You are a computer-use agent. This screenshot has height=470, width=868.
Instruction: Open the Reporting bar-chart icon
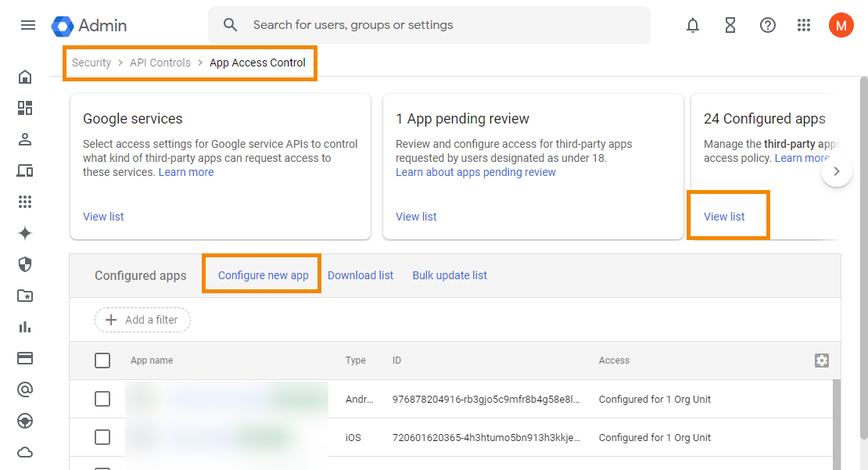24,327
